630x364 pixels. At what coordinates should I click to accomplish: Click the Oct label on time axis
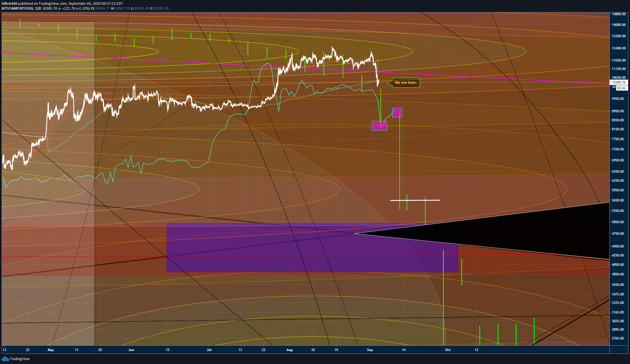(448, 350)
